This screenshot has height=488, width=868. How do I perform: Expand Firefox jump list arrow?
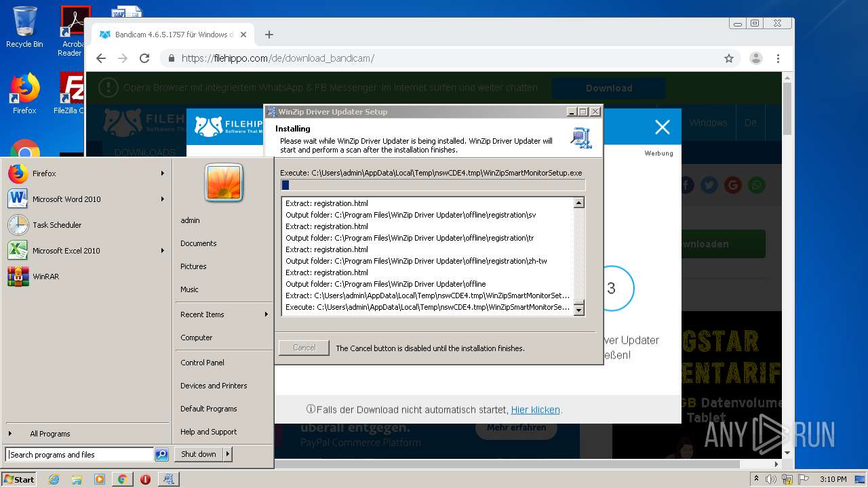(162, 174)
